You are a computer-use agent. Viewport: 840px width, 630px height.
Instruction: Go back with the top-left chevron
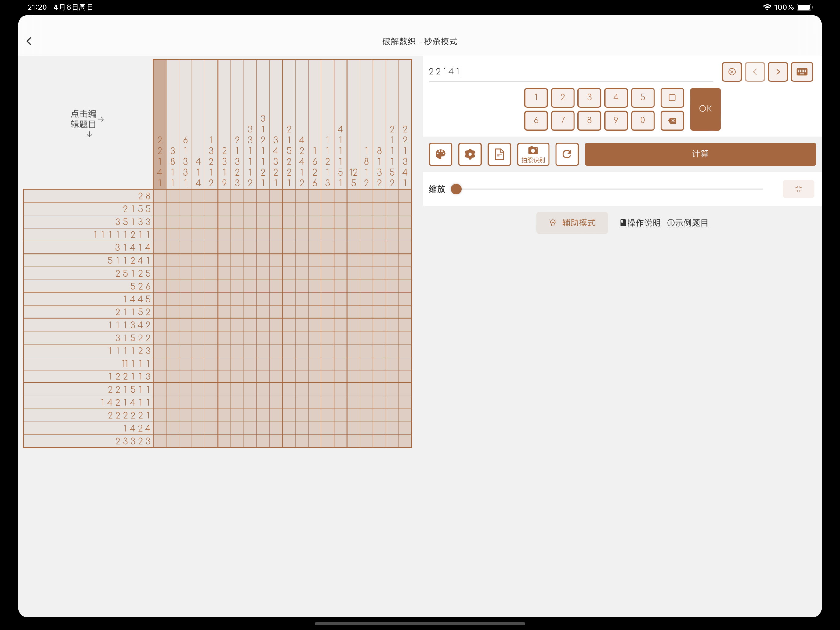point(29,41)
